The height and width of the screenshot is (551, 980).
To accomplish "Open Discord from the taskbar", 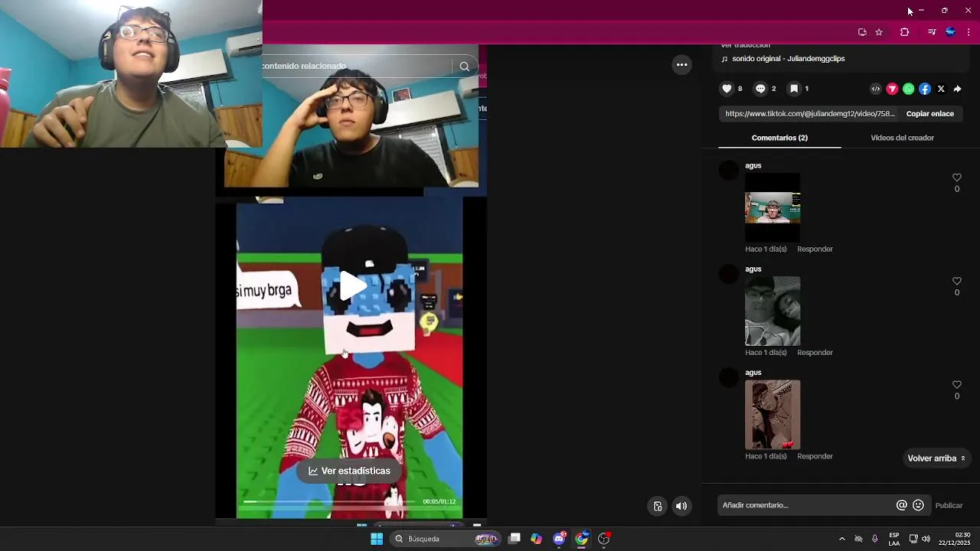I will click(x=560, y=539).
